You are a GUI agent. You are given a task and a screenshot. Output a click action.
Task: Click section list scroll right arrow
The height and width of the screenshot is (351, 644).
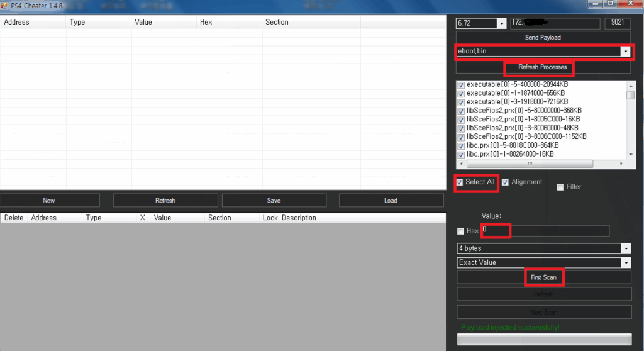(x=621, y=164)
